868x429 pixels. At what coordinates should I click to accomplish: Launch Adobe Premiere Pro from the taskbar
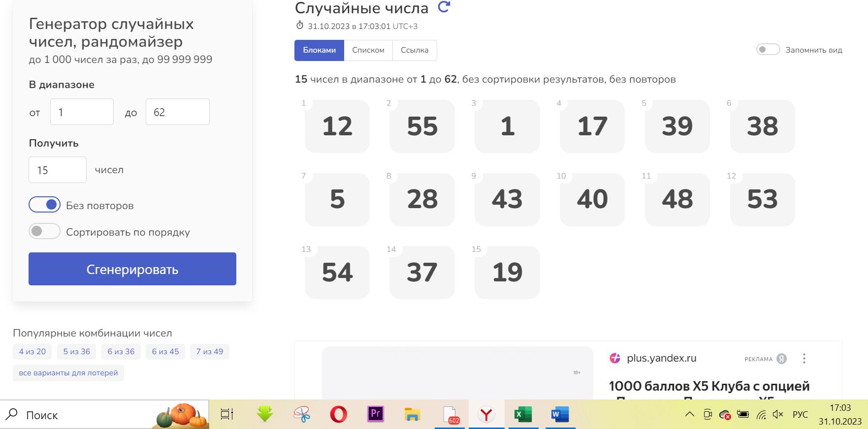tap(375, 414)
